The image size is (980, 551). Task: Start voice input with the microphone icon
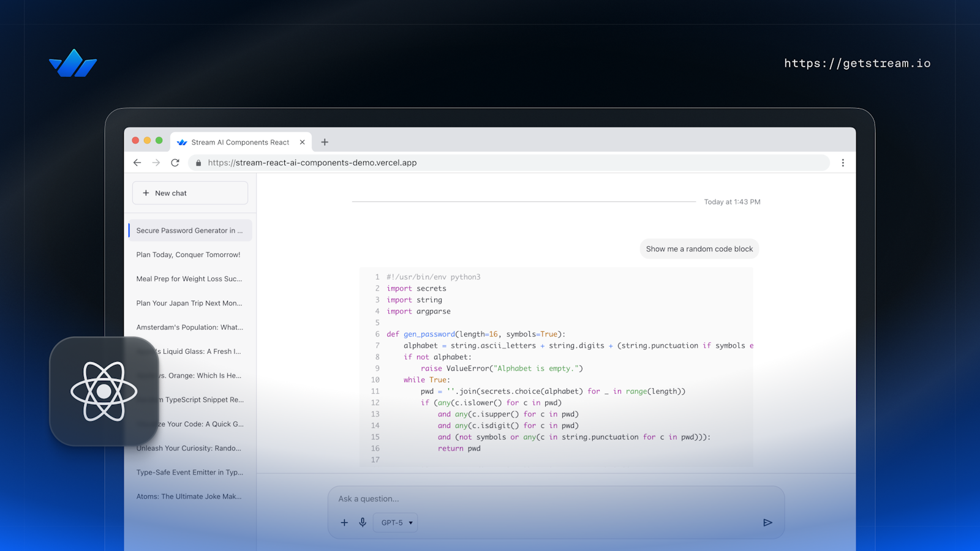click(x=363, y=522)
